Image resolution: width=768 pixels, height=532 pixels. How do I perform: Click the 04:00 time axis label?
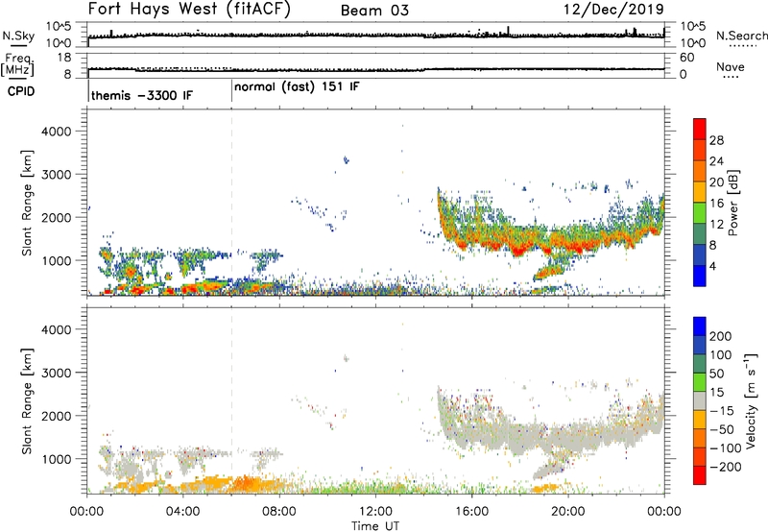click(183, 512)
